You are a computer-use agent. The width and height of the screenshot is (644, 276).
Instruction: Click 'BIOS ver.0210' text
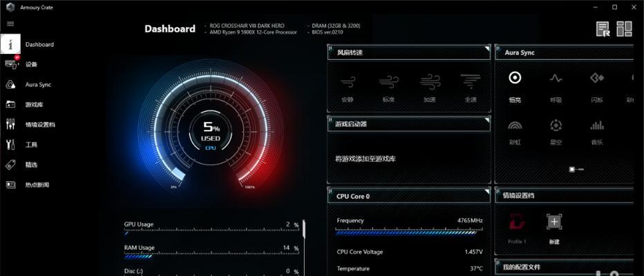pyautogui.click(x=328, y=32)
